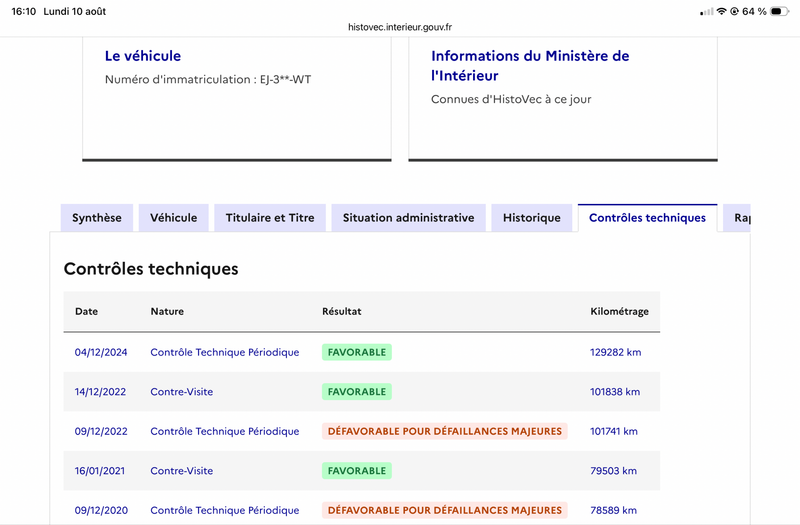Select the Contrôles techniques tab

(x=647, y=218)
